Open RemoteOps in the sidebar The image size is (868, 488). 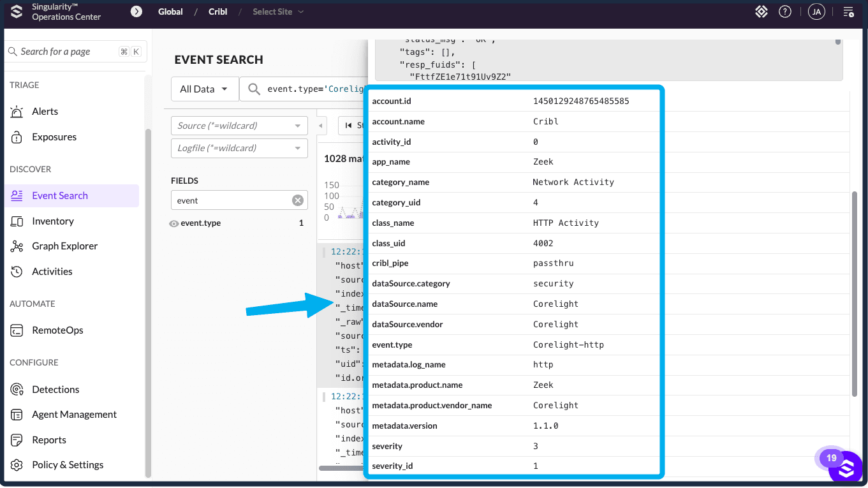pos(57,330)
